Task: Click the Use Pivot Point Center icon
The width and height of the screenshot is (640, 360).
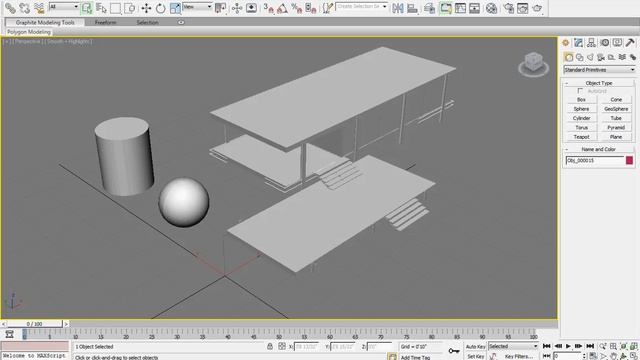Action: 220,8
